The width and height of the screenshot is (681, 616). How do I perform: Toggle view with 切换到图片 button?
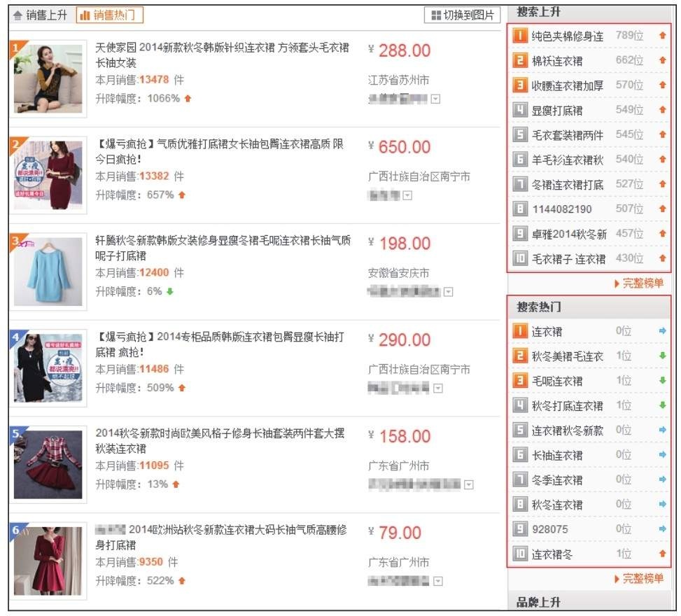(462, 15)
